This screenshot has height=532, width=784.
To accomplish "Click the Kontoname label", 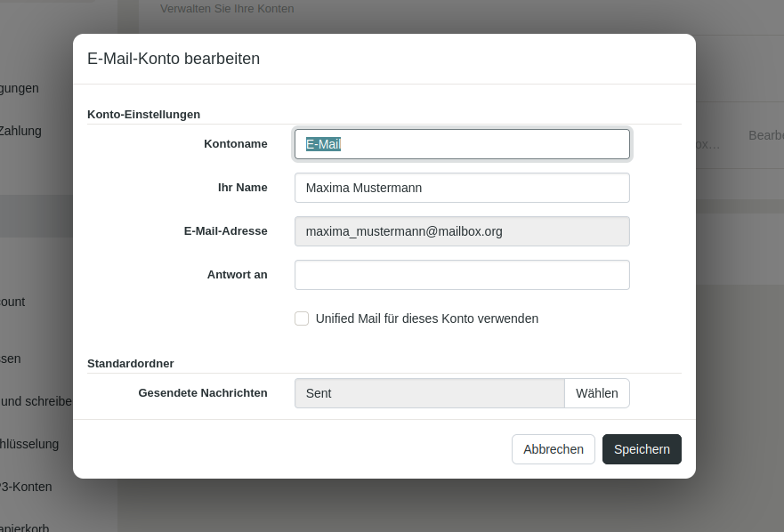I will [x=235, y=144].
